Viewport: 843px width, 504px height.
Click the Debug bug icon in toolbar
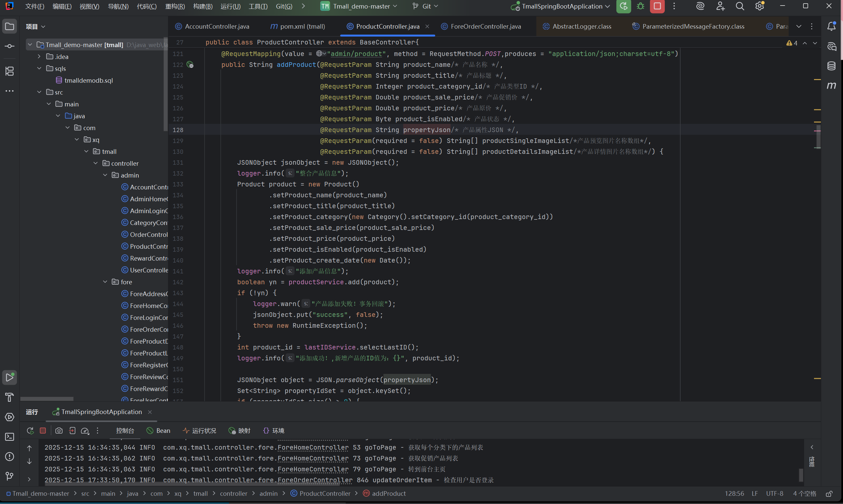640,6
